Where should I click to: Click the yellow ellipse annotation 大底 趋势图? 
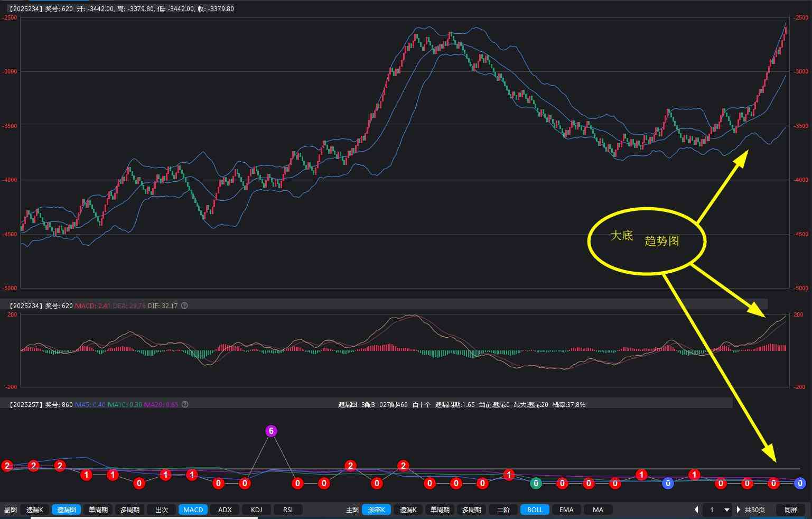[647, 241]
